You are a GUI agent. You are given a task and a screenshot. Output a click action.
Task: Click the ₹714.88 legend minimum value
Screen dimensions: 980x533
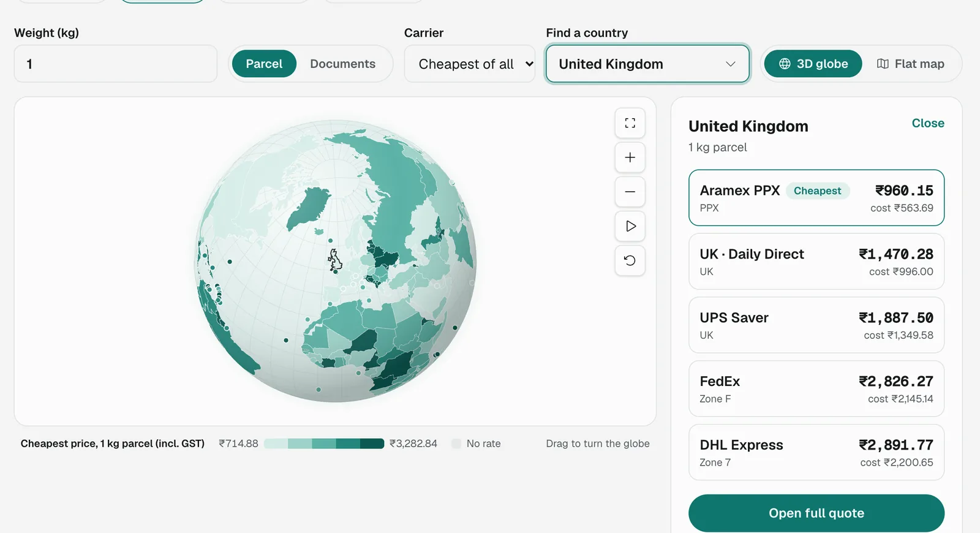coord(238,444)
